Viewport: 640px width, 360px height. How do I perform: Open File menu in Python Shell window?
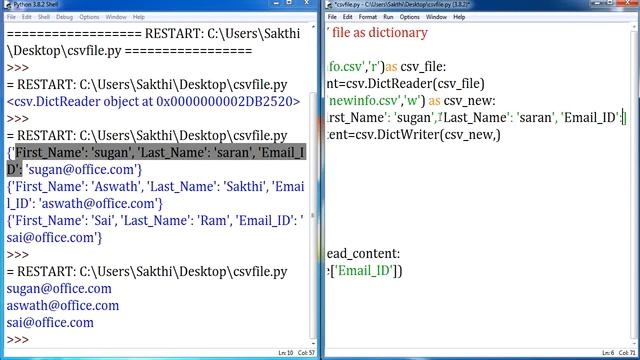[x=11, y=17]
